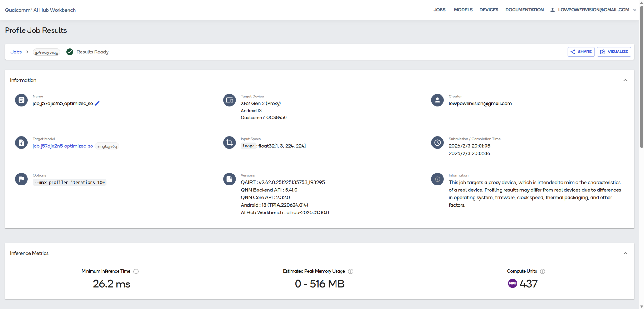The image size is (644, 309).
Task: Click the Options flag icon
Action: coord(21,179)
